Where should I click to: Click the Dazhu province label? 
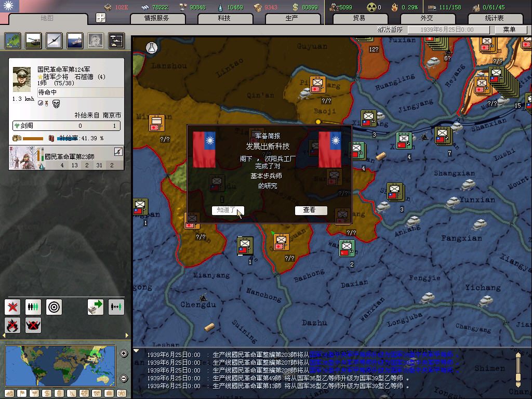(314, 323)
